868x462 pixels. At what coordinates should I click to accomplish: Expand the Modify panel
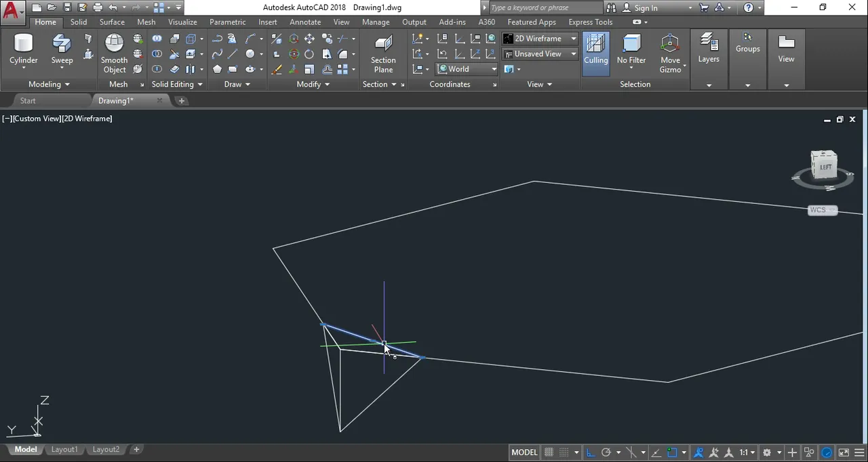313,84
